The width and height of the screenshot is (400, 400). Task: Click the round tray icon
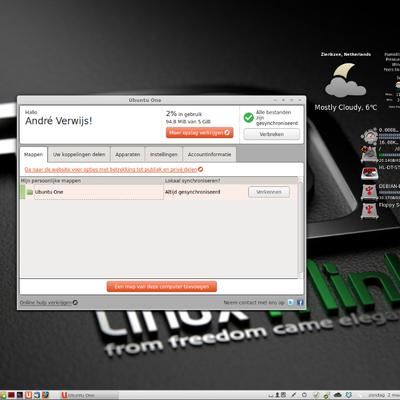pos(304,395)
